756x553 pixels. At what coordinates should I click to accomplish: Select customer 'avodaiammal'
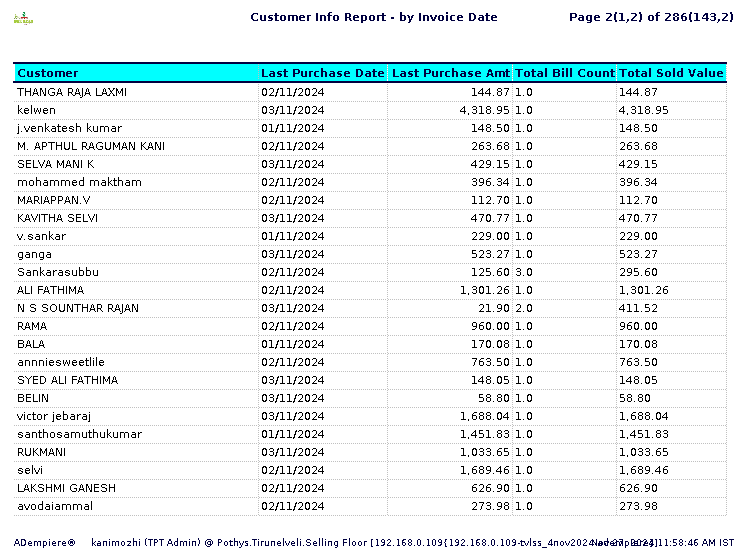[55, 506]
